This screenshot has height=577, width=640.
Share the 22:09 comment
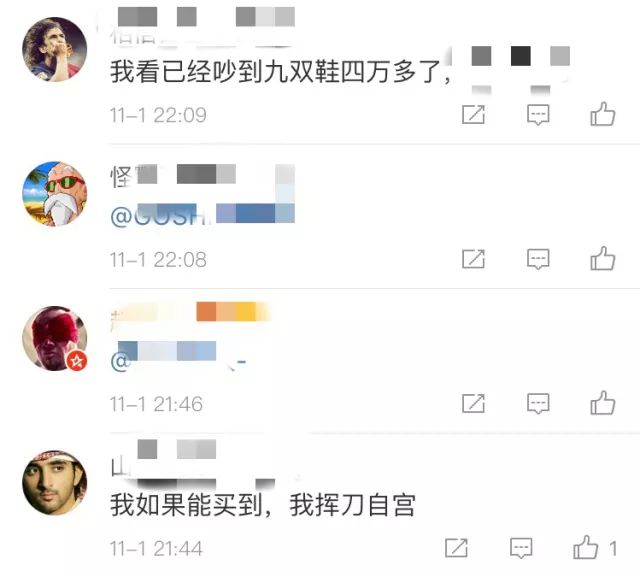click(473, 114)
